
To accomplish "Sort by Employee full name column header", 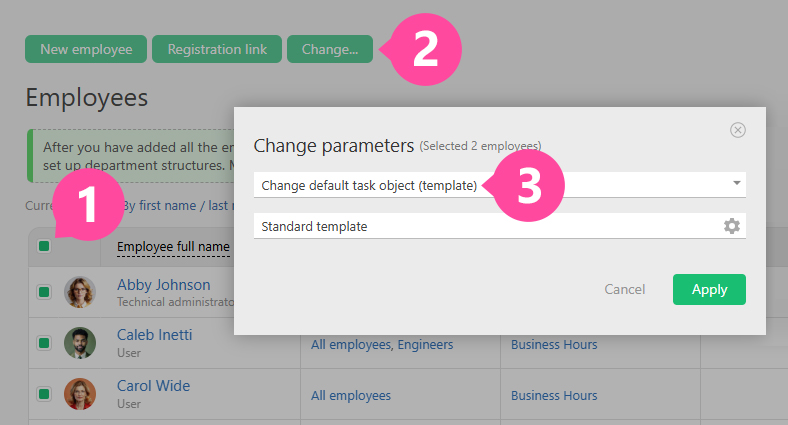I will (x=173, y=247).
